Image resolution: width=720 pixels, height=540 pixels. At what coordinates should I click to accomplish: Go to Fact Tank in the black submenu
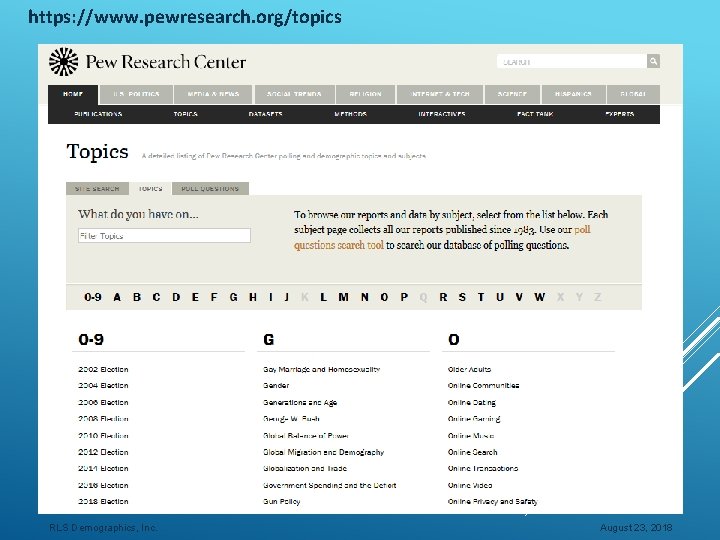(535, 114)
